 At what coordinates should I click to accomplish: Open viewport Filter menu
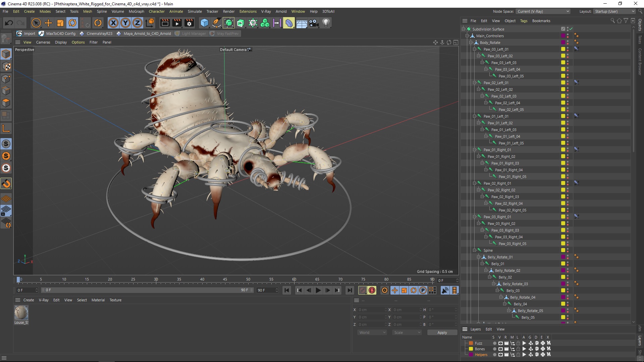(x=93, y=42)
